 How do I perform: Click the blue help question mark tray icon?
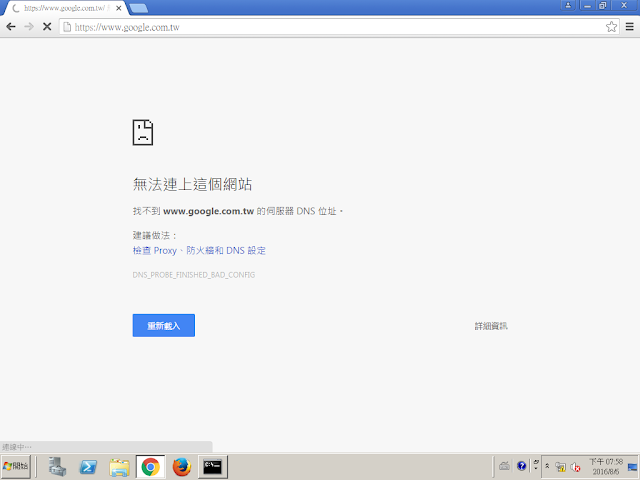(521, 466)
